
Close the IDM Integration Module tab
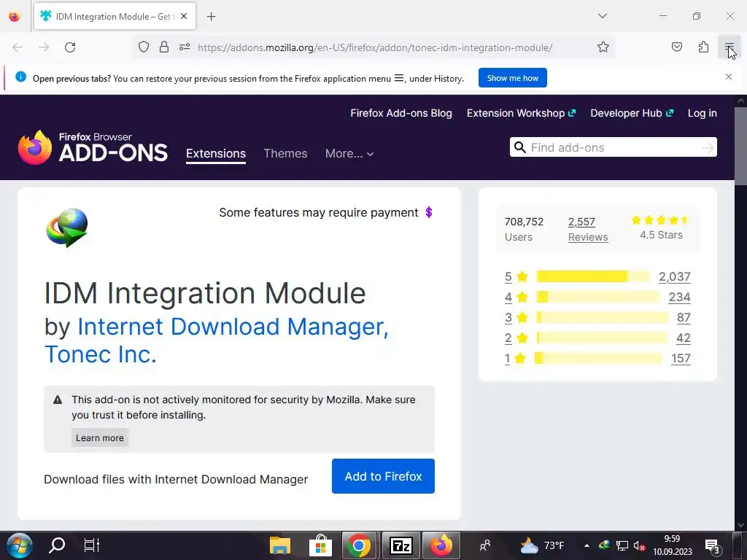point(184,16)
